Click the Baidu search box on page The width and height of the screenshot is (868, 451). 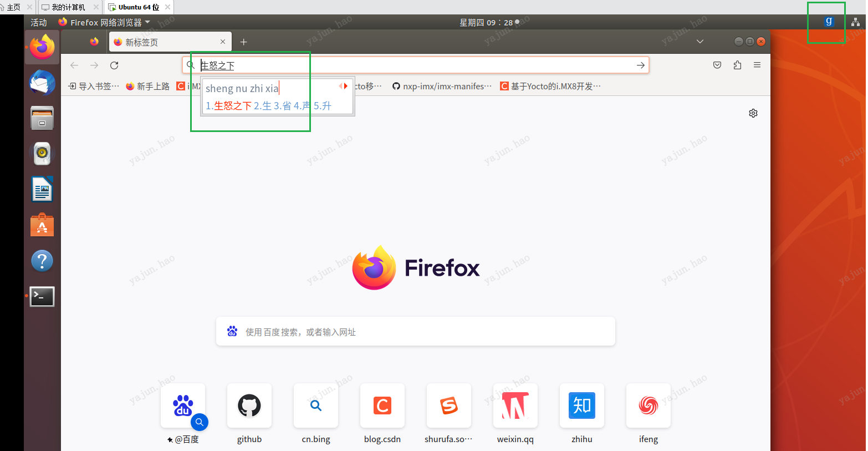pos(416,332)
